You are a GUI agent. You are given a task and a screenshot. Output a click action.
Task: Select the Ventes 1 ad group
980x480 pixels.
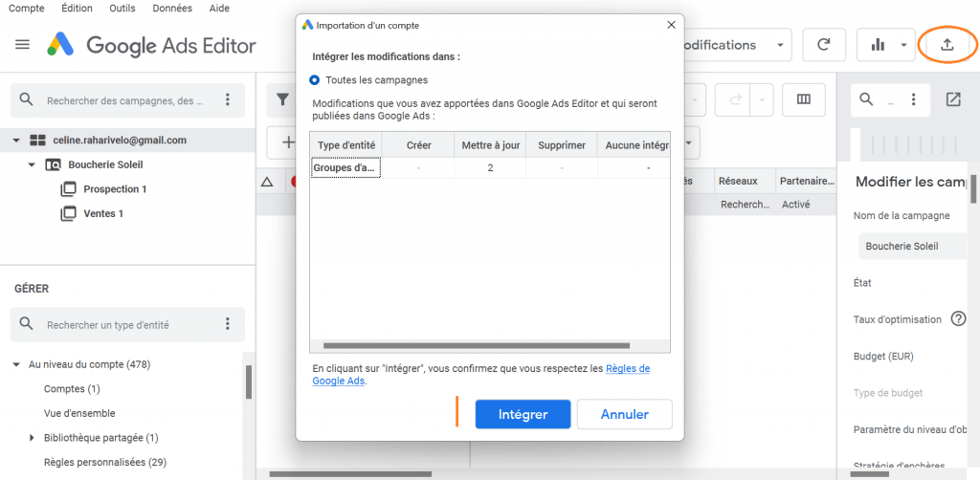pos(103,213)
